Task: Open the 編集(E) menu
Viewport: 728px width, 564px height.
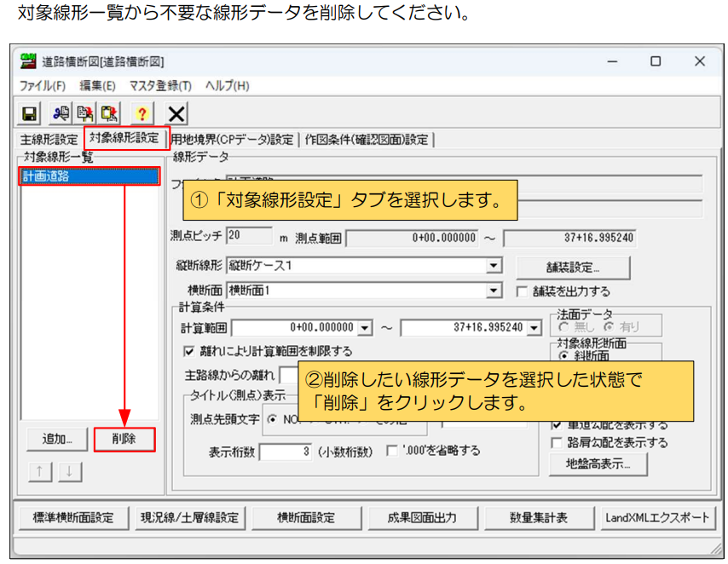Action: pos(97,86)
